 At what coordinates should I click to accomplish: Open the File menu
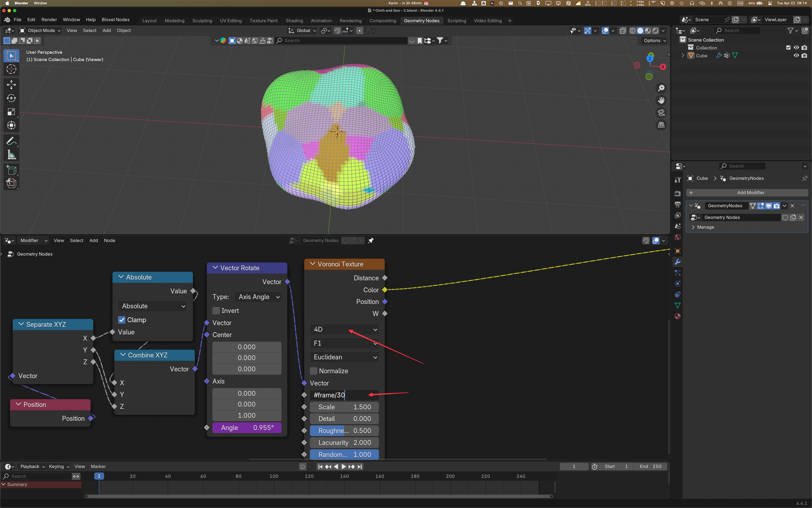coord(17,20)
